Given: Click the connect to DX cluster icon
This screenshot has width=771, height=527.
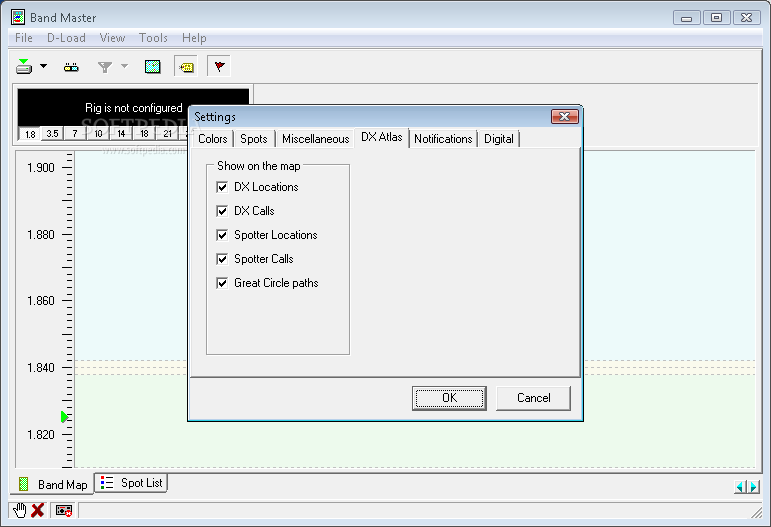Looking at the screenshot, I should (x=24, y=66).
